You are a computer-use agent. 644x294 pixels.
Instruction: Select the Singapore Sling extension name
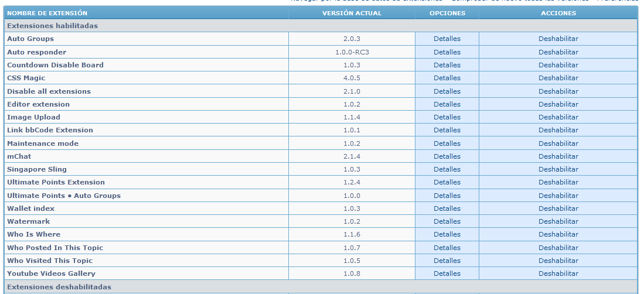pyautogui.click(x=36, y=169)
